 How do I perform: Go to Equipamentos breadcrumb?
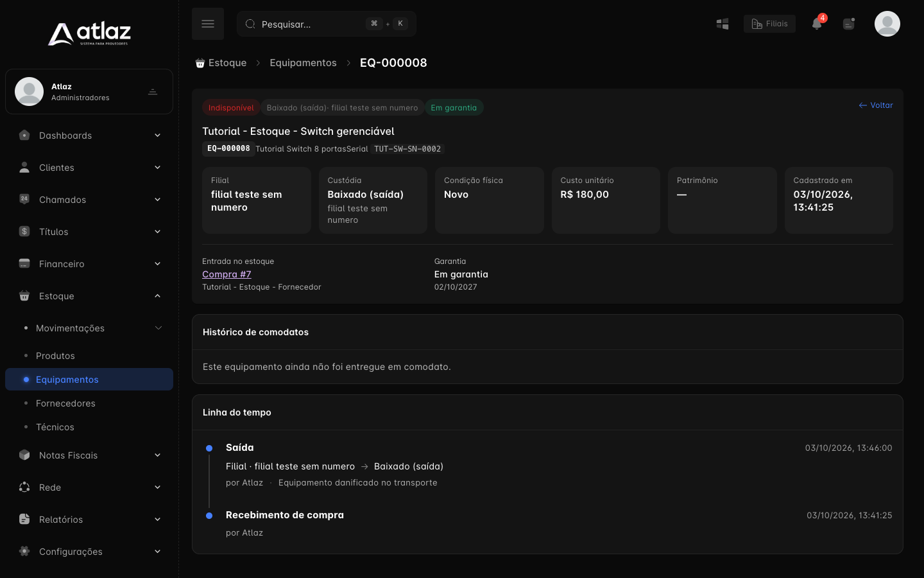(x=303, y=63)
